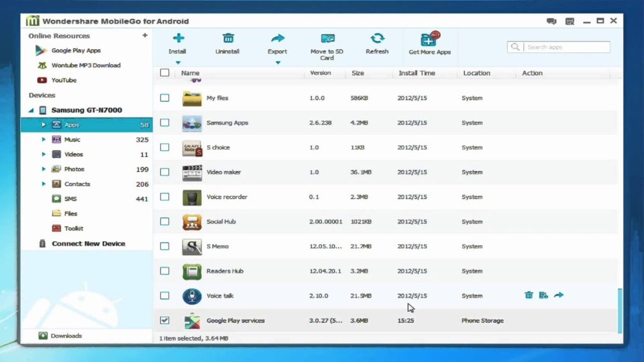The image size is (644, 362).
Task: Click the SMS icon in sidebar
Action: click(57, 199)
